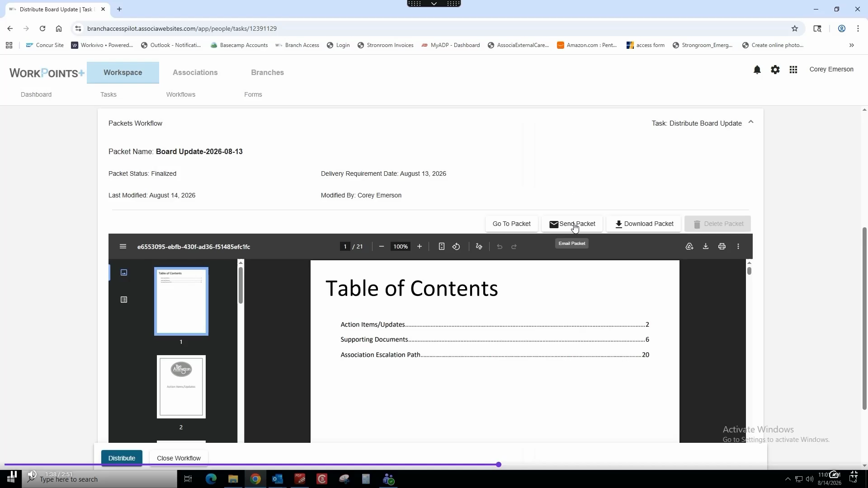868x488 pixels.
Task: Reload the browser page
Action: tap(42, 28)
